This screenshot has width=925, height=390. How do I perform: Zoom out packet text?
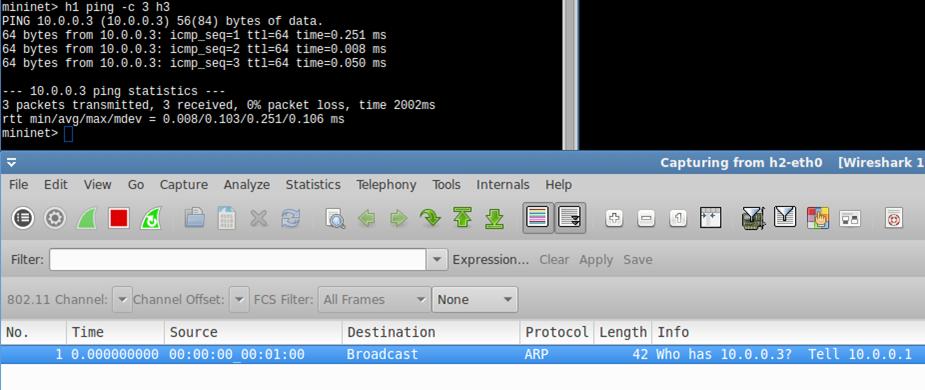646,218
